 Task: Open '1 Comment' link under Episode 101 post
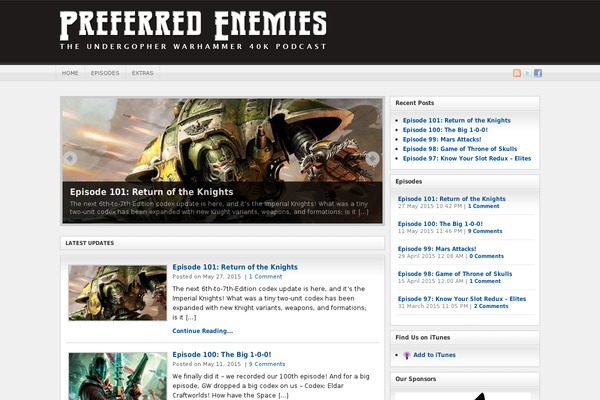point(265,277)
